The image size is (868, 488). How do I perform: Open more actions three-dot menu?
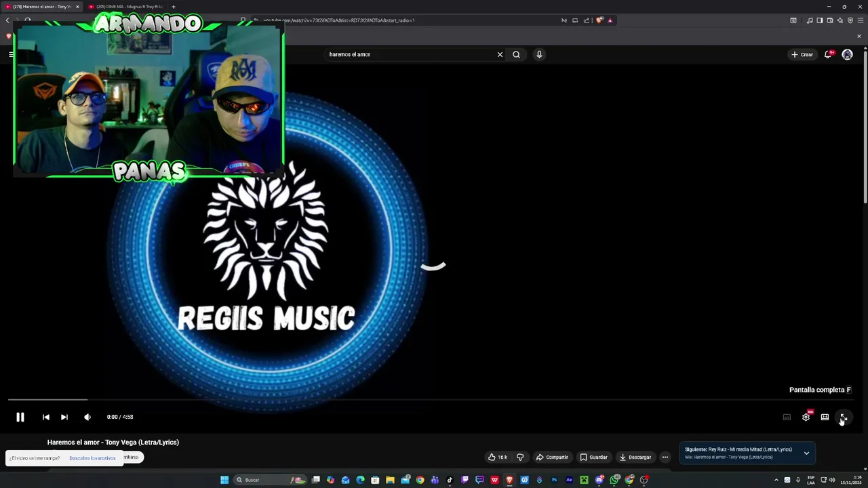[665, 457]
